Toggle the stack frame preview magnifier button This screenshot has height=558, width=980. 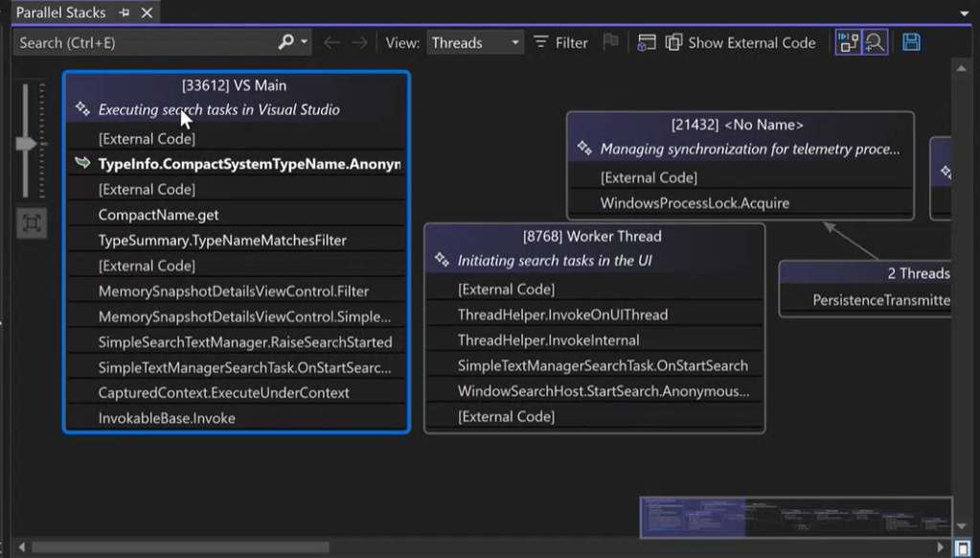874,42
